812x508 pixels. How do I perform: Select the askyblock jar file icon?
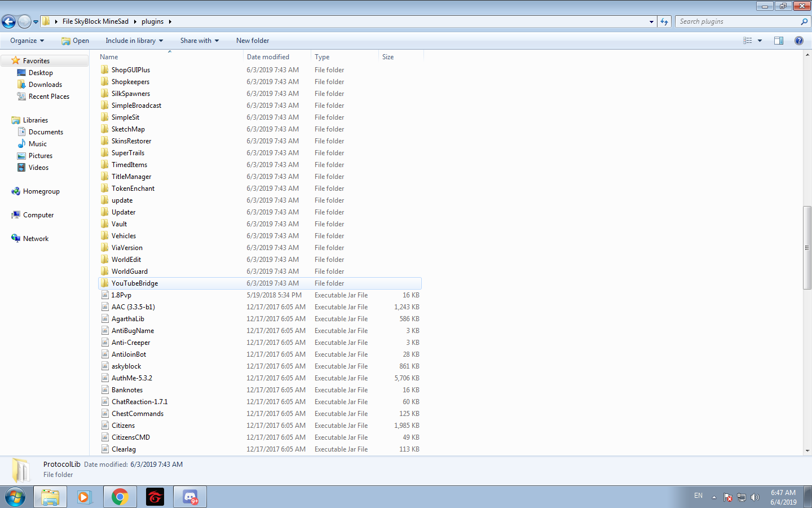coord(105,366)
